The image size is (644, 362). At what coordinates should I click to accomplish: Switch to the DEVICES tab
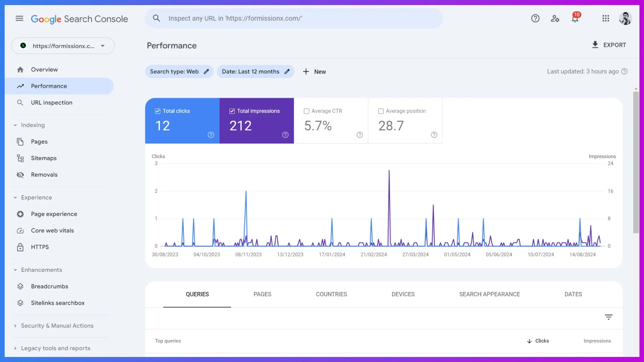[403, 294]
